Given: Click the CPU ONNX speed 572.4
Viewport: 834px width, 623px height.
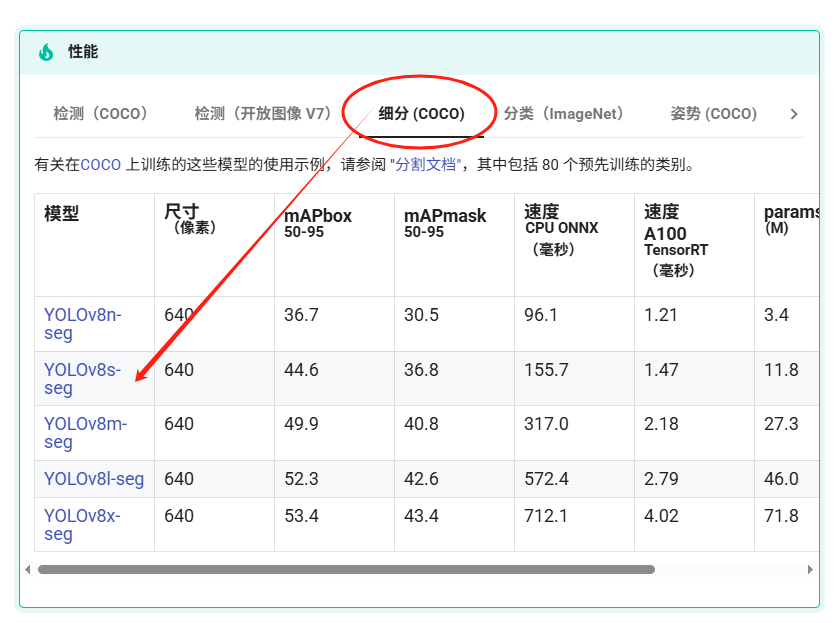Looking at the screenshot, I should click(x=546, y=478).
